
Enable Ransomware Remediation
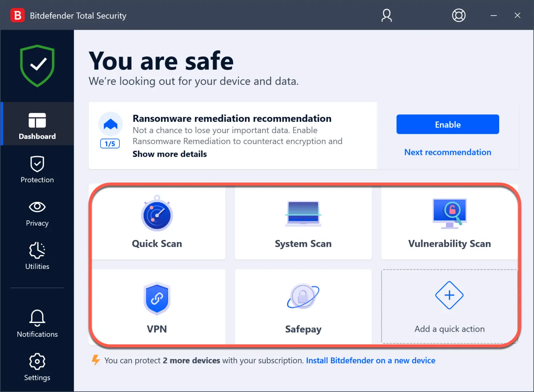448,124
